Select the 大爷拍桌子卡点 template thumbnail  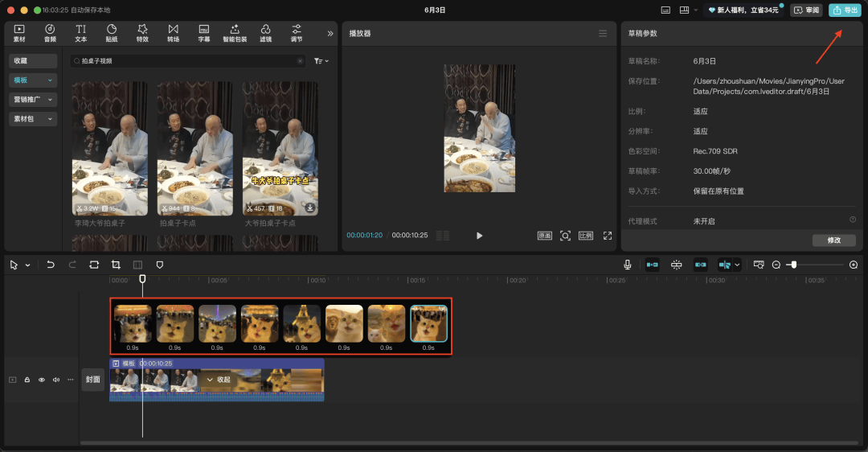[280, 149]
